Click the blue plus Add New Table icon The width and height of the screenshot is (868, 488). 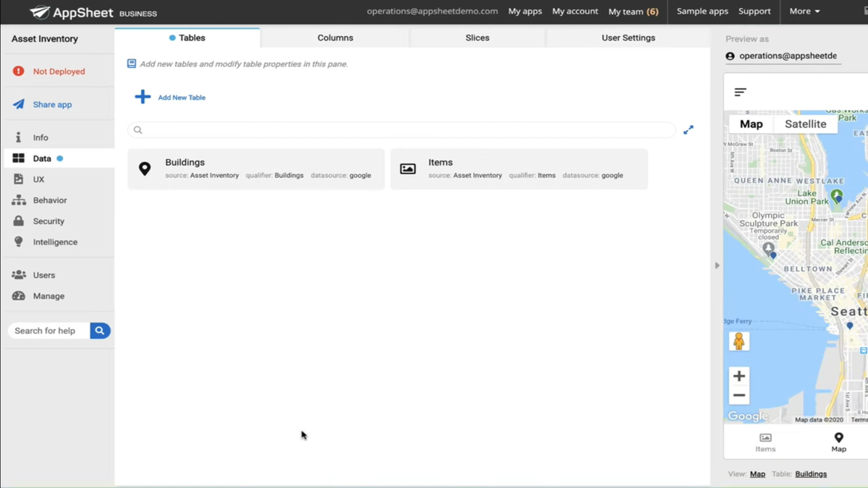(142, 97)
